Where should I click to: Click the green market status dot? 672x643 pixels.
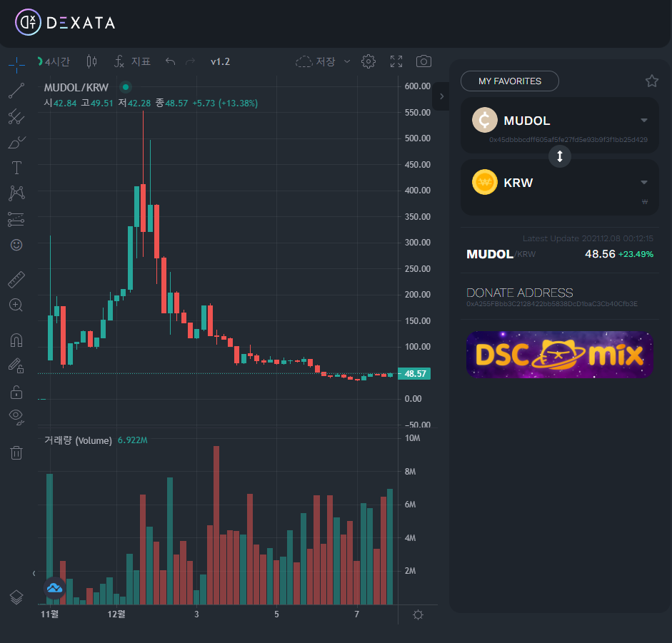pyautogui.click(x=126, y=87)
